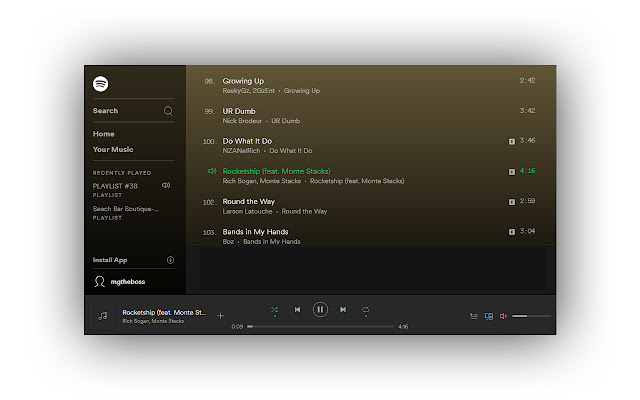Select track Do What It Do

click(247, 141)
